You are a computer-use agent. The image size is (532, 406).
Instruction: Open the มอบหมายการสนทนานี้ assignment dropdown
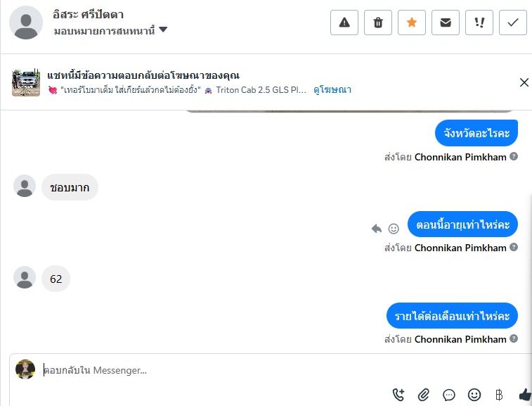pyautogui.click(x=111, y=30)
